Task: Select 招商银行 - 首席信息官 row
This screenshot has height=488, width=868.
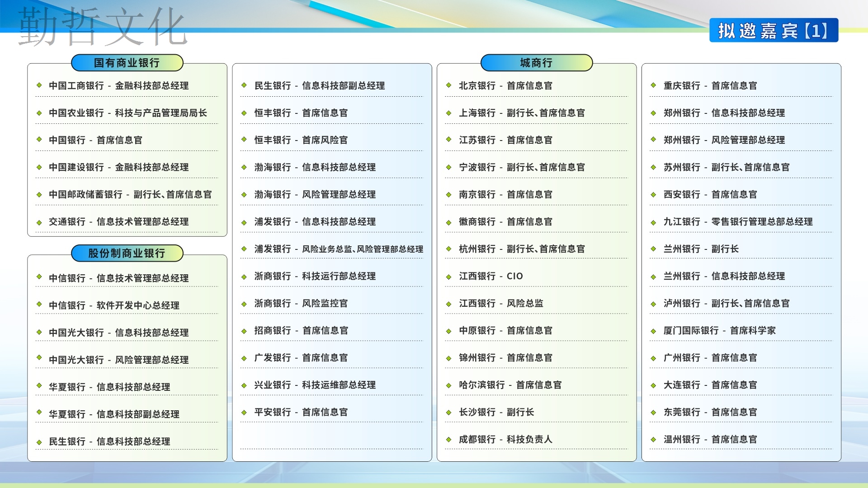Action: pyautogui.click(x=332, y=331)
